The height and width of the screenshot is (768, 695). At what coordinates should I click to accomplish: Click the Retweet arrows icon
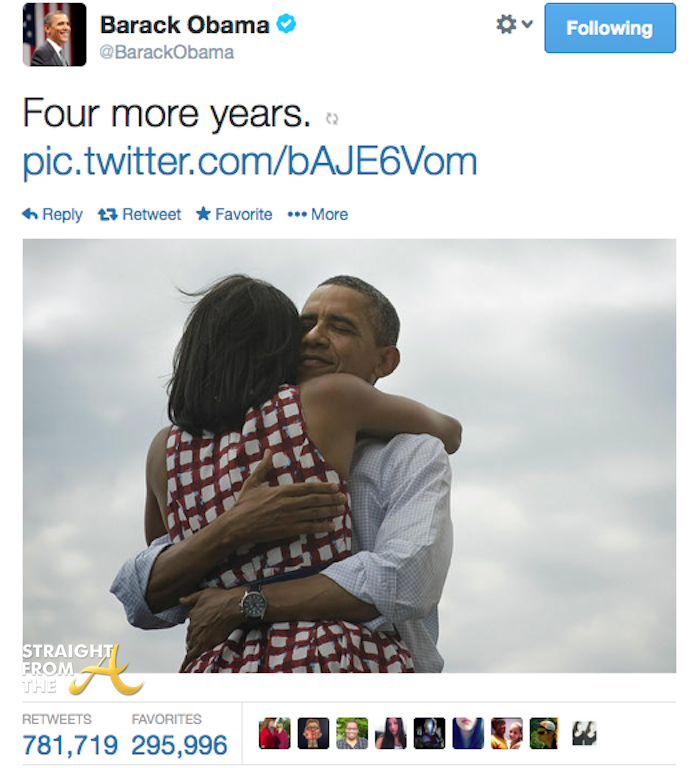coord(107,215)
